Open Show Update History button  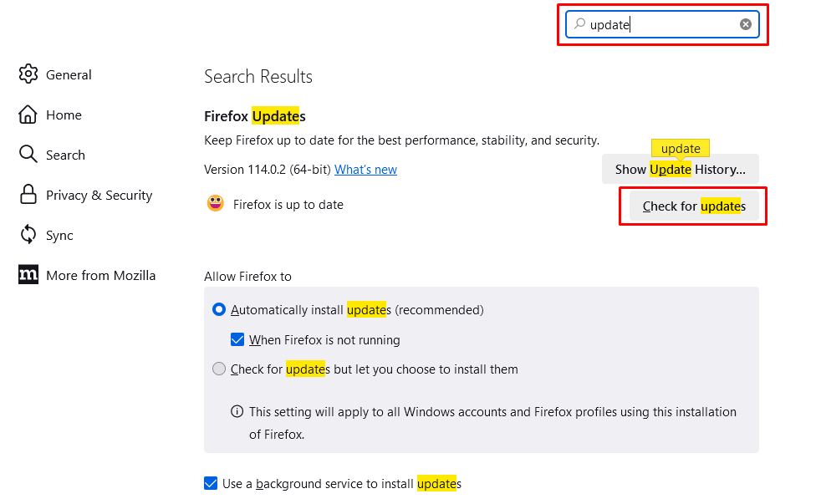[680, 169]
